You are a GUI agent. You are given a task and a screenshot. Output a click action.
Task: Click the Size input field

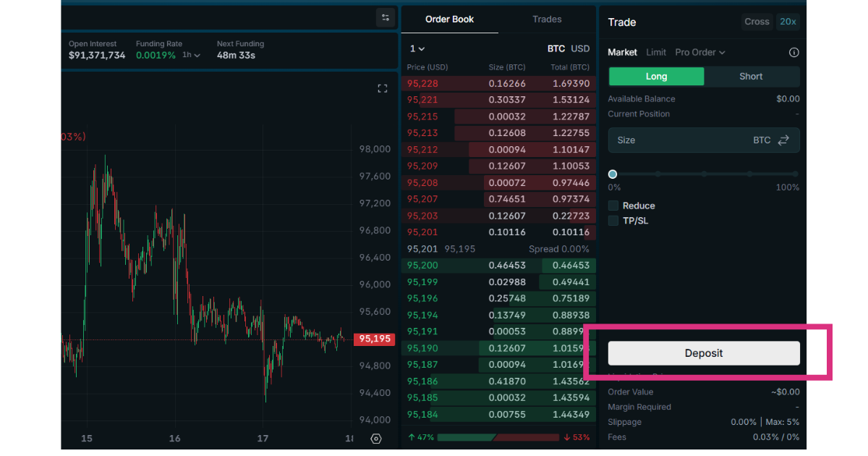680,140
